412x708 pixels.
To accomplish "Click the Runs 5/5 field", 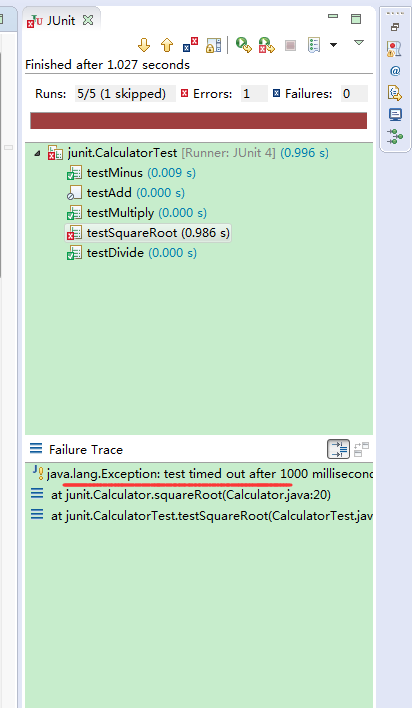I will tap(125, 94).
